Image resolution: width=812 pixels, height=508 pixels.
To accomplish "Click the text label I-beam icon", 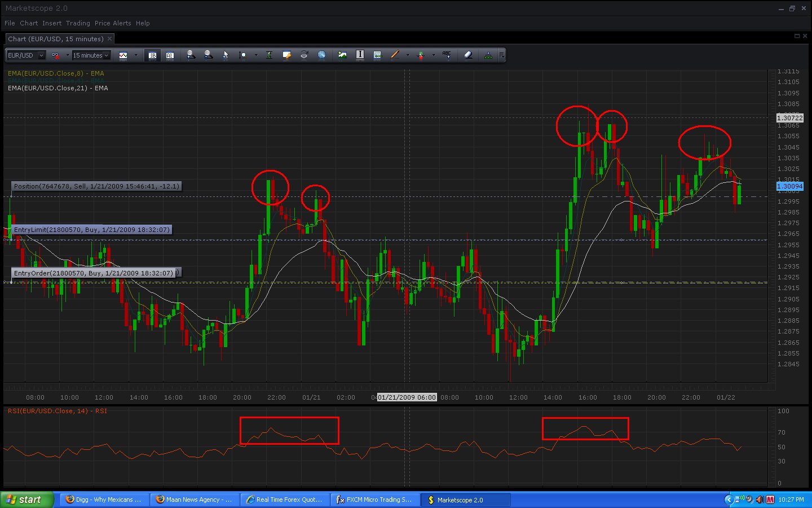I will [360, 55].
